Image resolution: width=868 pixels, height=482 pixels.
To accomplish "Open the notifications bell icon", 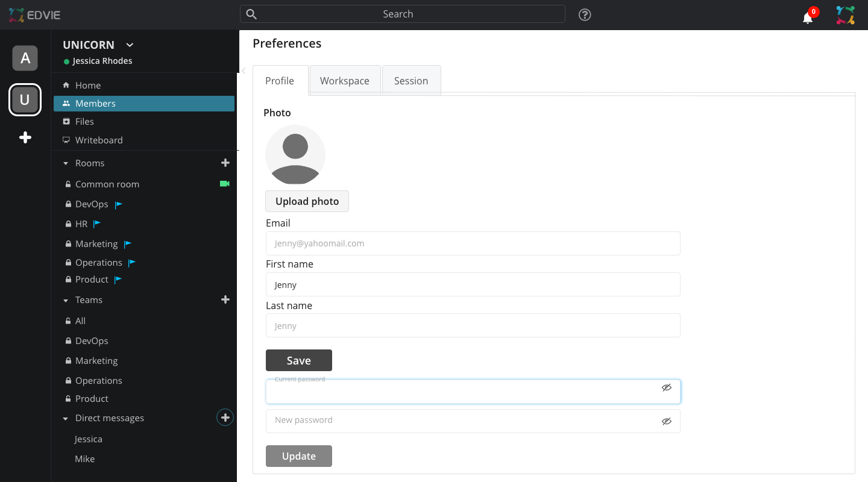I will click(808, 17).
